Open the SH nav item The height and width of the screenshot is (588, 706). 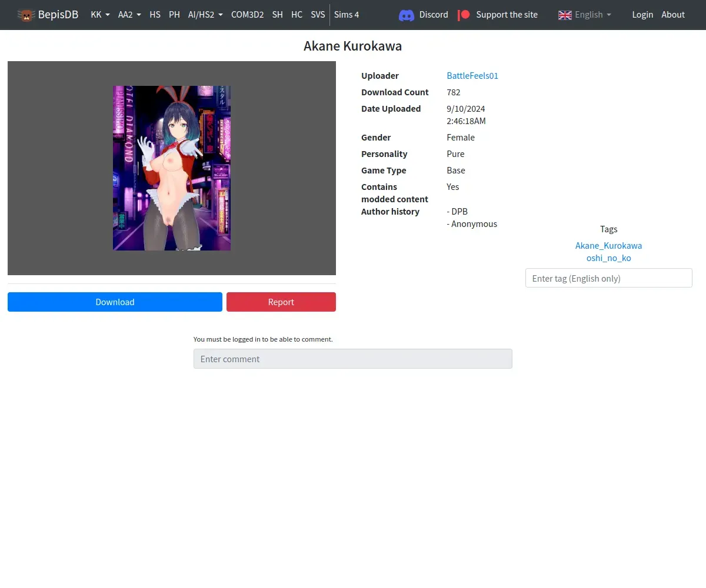277,15
